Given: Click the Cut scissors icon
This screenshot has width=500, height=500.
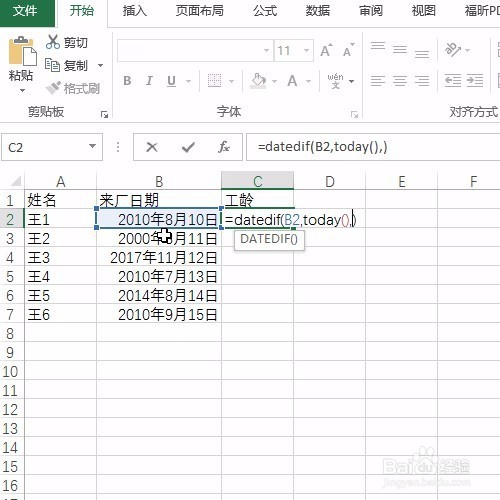Looking at the screenshot, I should tap(53, 42).
